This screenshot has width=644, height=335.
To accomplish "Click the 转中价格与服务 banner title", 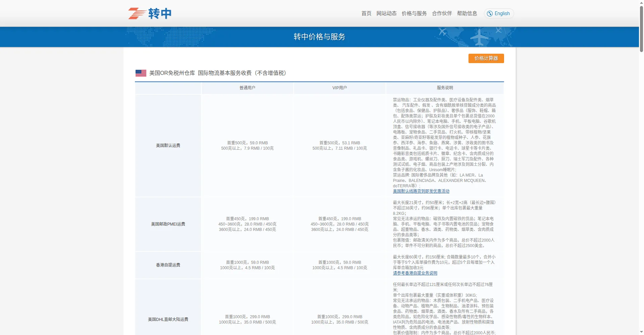I will tap(319, 37).
